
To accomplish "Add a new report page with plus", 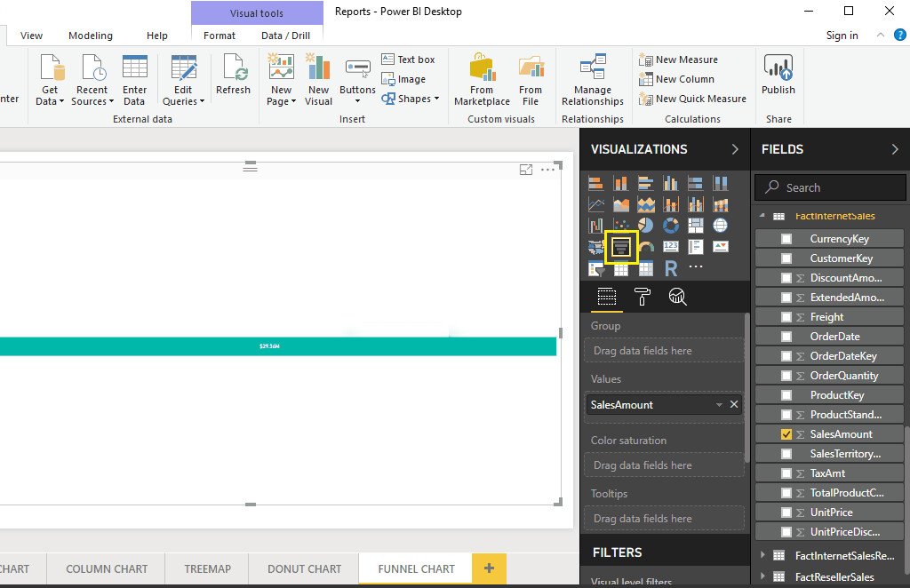I will (489, 568).
